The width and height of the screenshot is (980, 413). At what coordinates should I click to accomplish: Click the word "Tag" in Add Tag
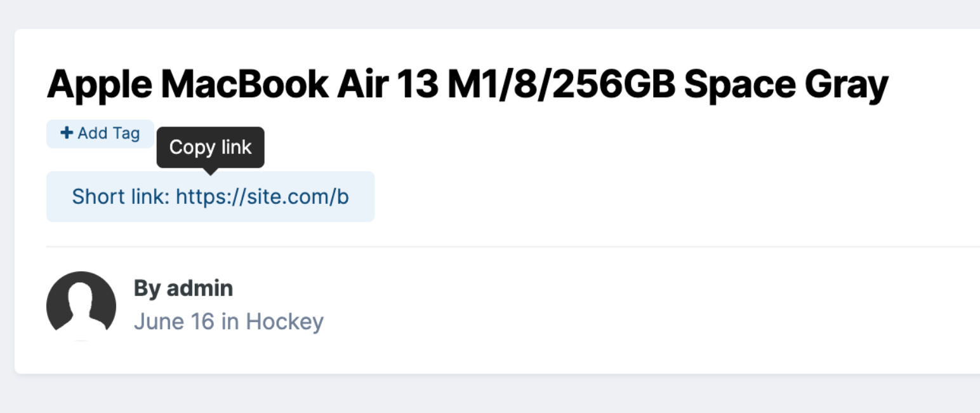coord(126,133)
